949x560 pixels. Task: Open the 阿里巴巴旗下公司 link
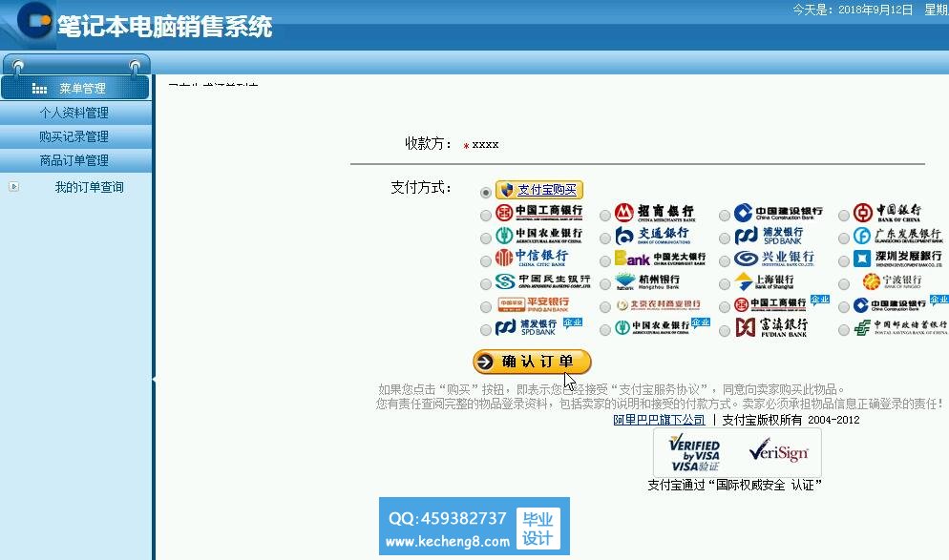tap(659, 420)
